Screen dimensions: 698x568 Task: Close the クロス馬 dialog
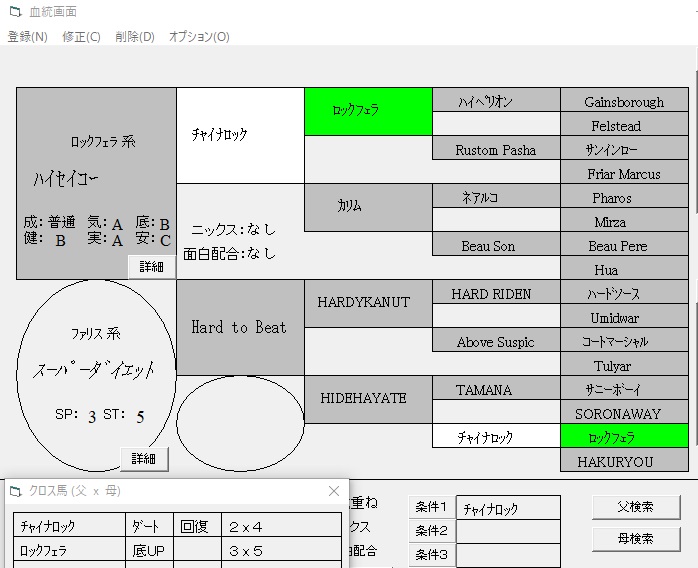[x=334, y=491]
